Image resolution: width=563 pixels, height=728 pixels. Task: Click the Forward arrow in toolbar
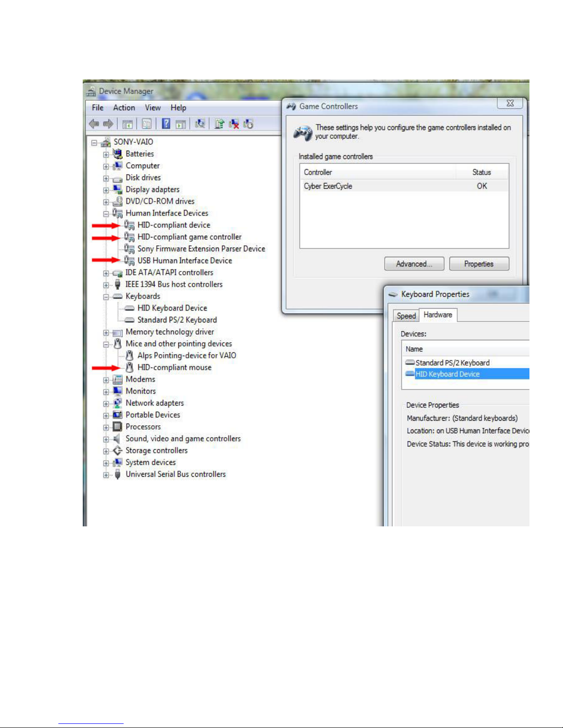(108, 124)
